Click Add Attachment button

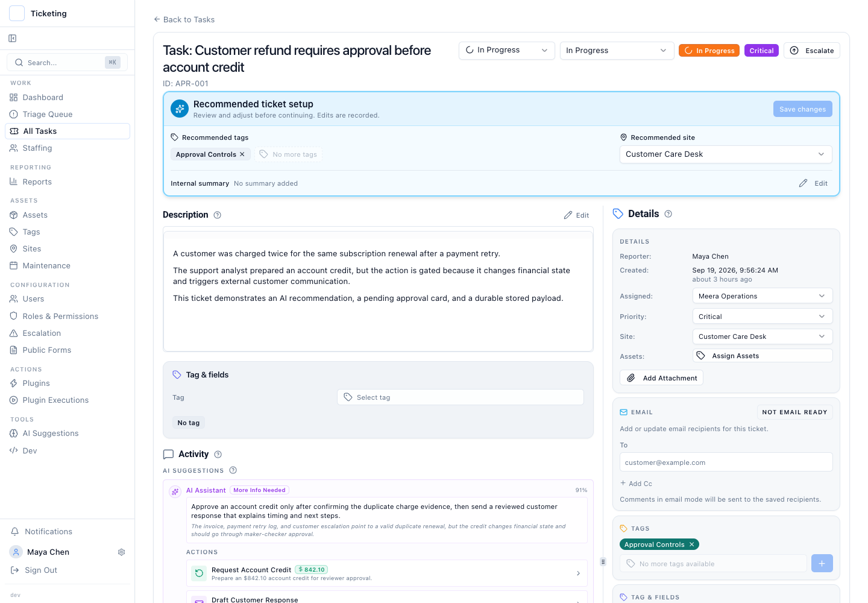point(661,378)
